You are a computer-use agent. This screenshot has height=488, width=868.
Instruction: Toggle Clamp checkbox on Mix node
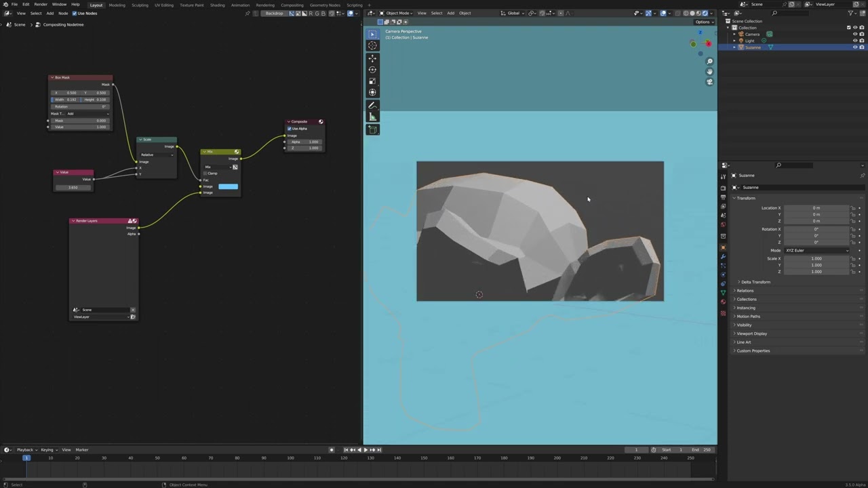pos(206,174)
